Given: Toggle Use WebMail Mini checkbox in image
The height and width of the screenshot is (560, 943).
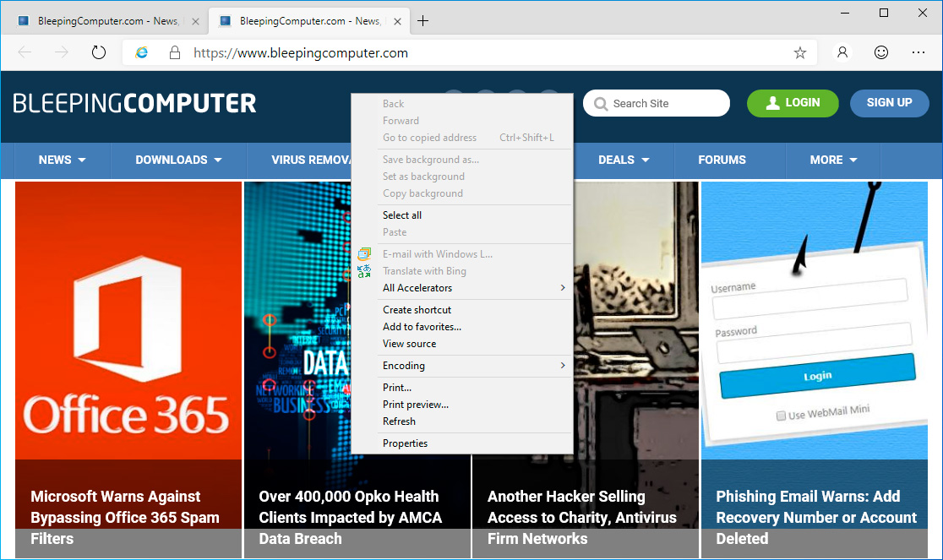Looking at the screenshot, I should pyautogui.click(x=781, y=416).
